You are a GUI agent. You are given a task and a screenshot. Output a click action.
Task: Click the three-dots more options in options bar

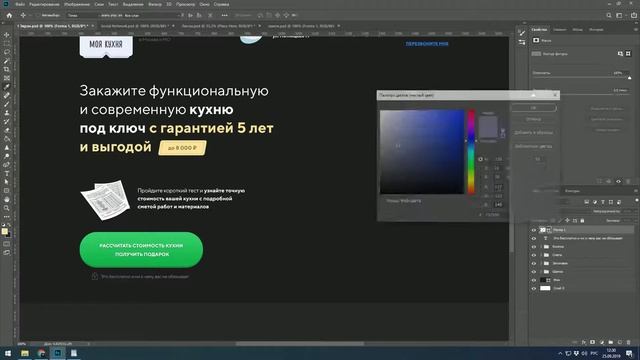[224, 15]
